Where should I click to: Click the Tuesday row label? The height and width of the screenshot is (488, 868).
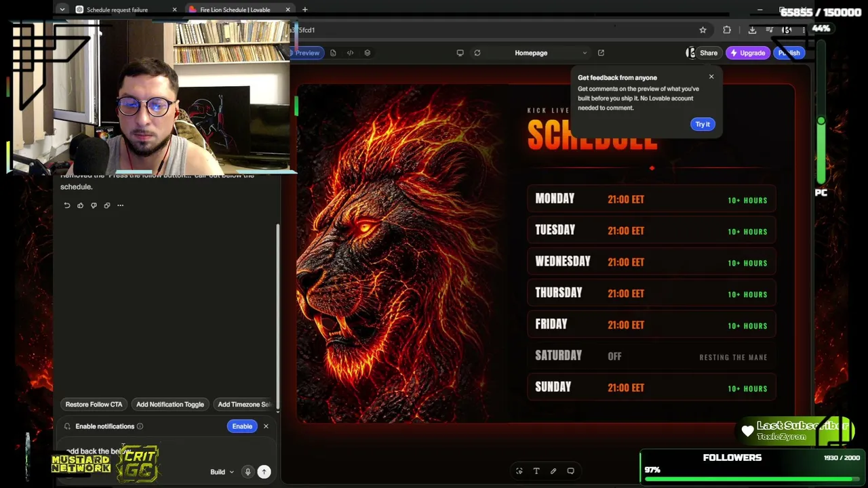coord(555,230)
